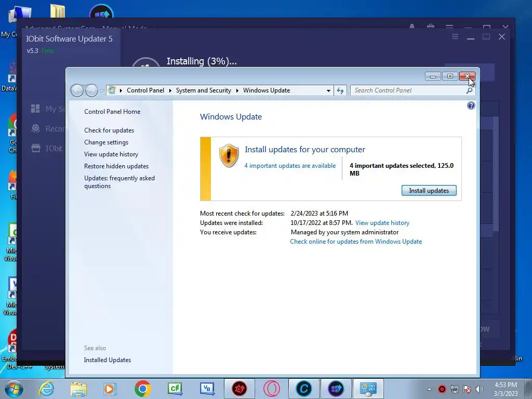The height and width of the screenshot is (399, 532).
Task: Expand the arrow before Control Panel breadcrumb
Action: 121,90
